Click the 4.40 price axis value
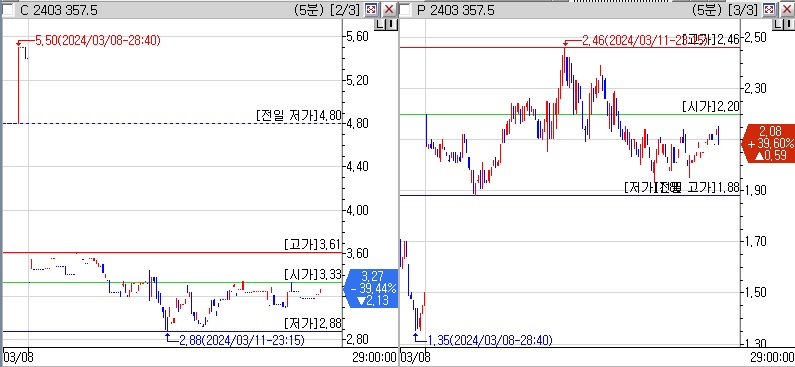795x367 pixels. coord(357,167)
